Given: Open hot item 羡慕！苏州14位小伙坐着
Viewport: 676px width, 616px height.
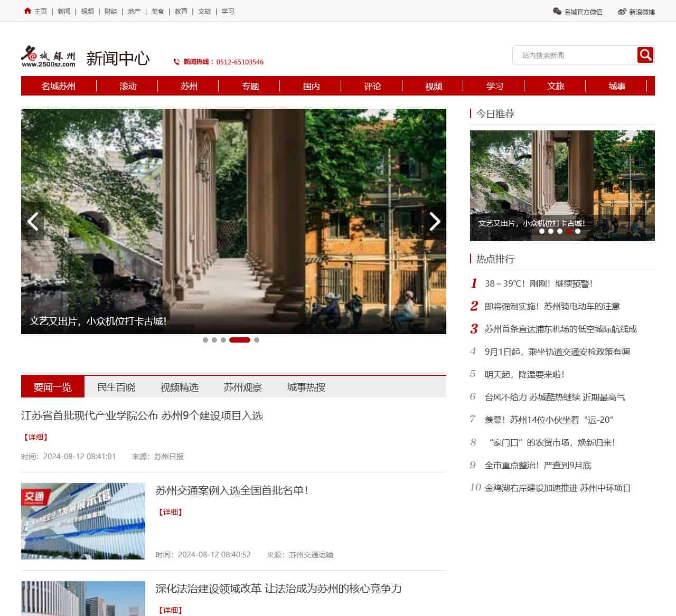Looking at the screenshot, I should click(x=549, y=420).
